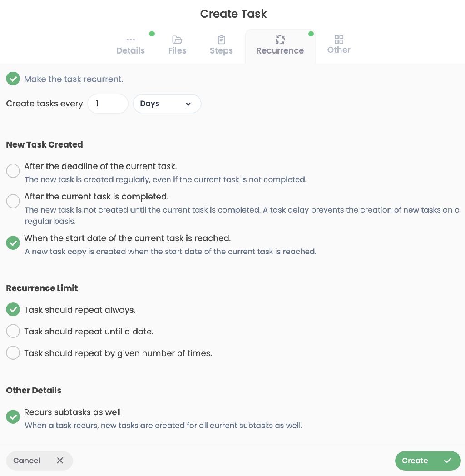The width and height of the screenshot is (465, 476).
Task: Choose repeat by given number of times
Action: coord(13,353)
